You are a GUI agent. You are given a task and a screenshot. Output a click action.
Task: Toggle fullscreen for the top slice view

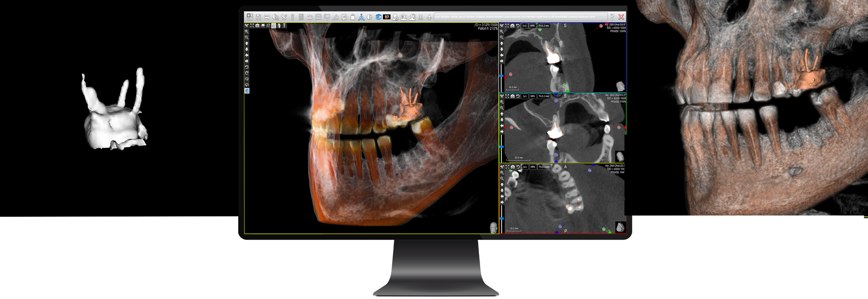(x=507, y=25)
